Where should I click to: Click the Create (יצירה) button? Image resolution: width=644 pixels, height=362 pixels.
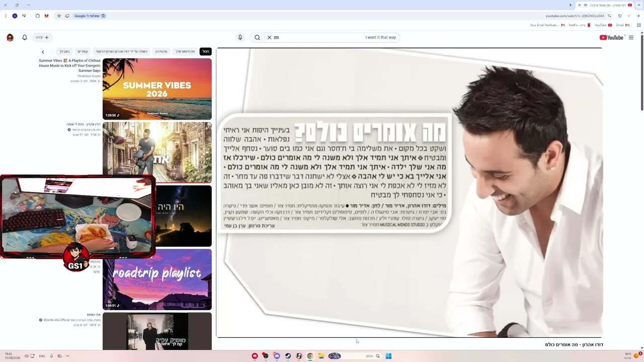click(42, 37)
